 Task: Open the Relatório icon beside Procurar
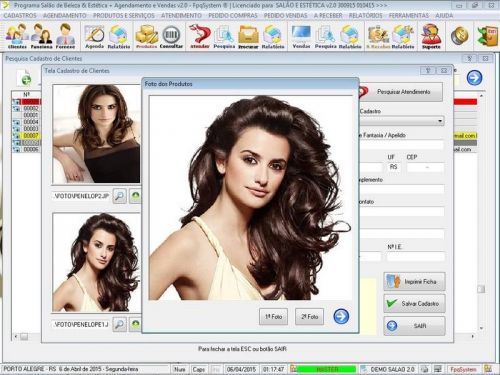[273, 36]
